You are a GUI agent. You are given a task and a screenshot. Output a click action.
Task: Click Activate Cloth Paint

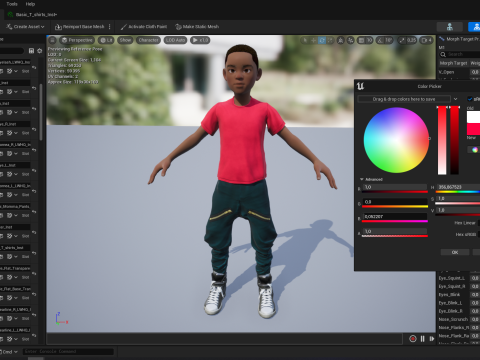click(144, 27)
